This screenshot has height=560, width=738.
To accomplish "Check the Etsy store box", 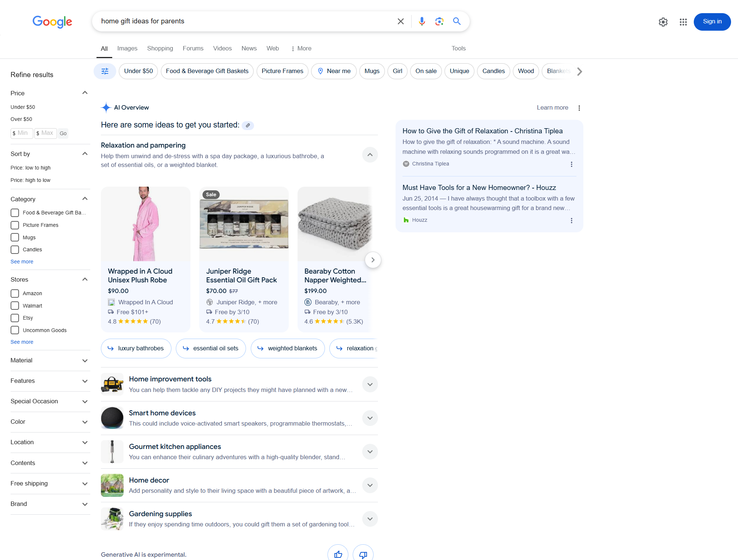I will click(x=15, y=318).
